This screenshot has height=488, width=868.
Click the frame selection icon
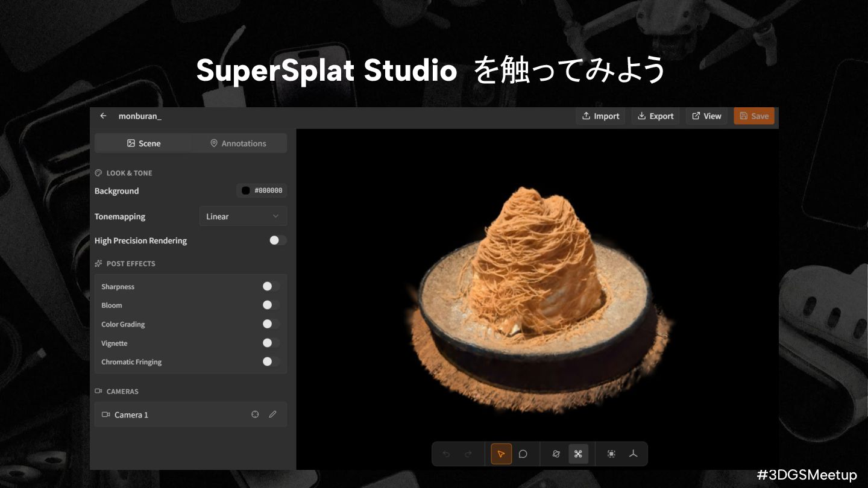611,454
